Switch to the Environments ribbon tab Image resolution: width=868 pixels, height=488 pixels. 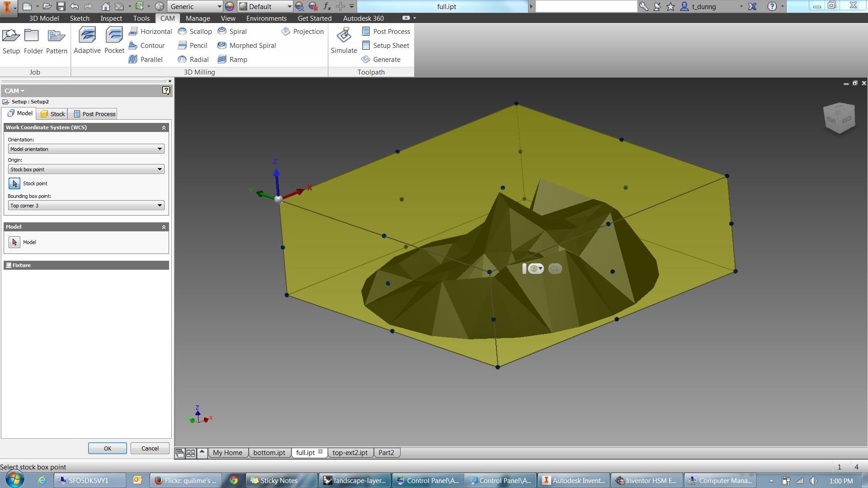point(266,18)
